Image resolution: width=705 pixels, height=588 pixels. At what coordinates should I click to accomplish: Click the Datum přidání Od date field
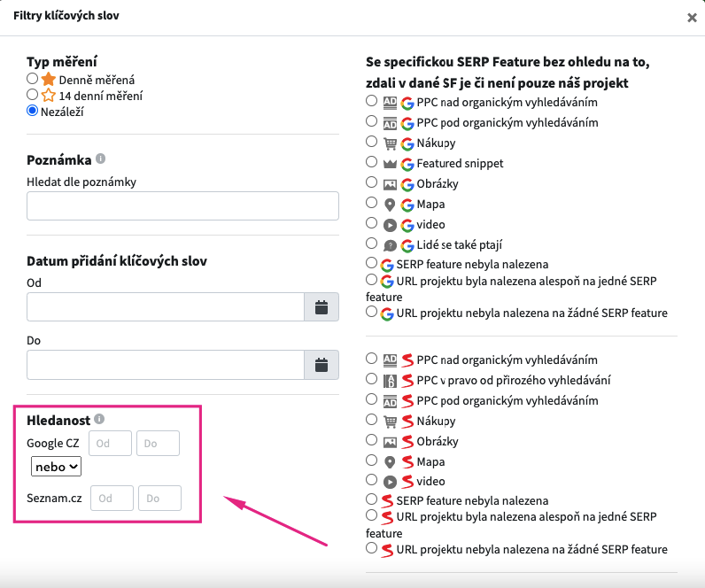(166, 307)
